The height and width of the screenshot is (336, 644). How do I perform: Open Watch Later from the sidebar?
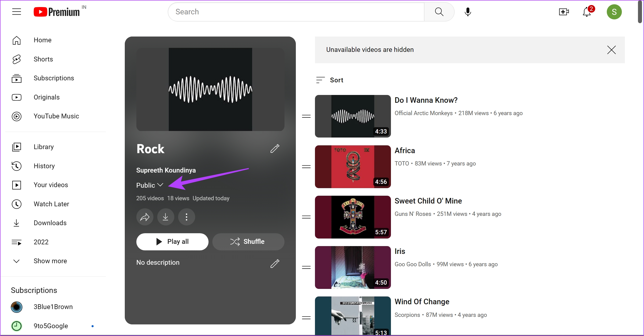point(51,204)
